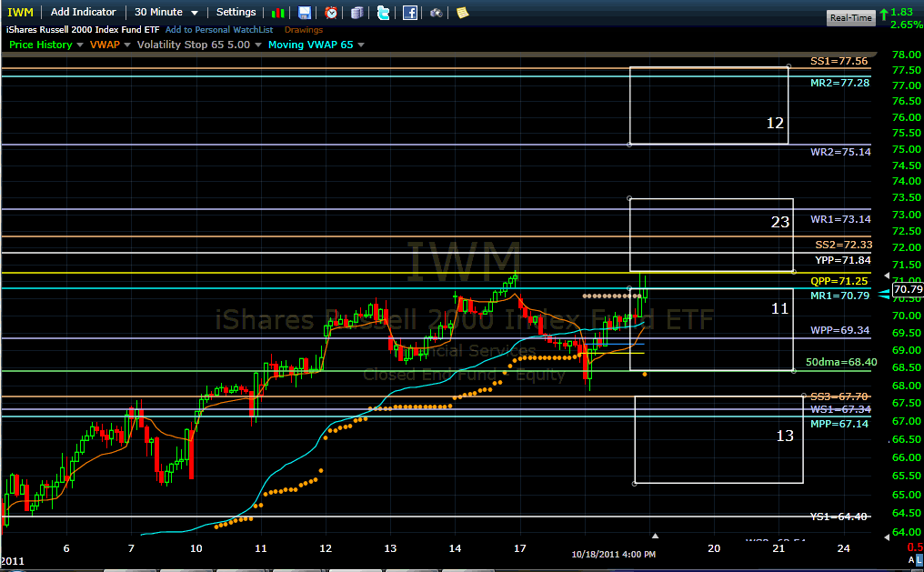Click the cyan current price marker arrow

coord(884,294)
